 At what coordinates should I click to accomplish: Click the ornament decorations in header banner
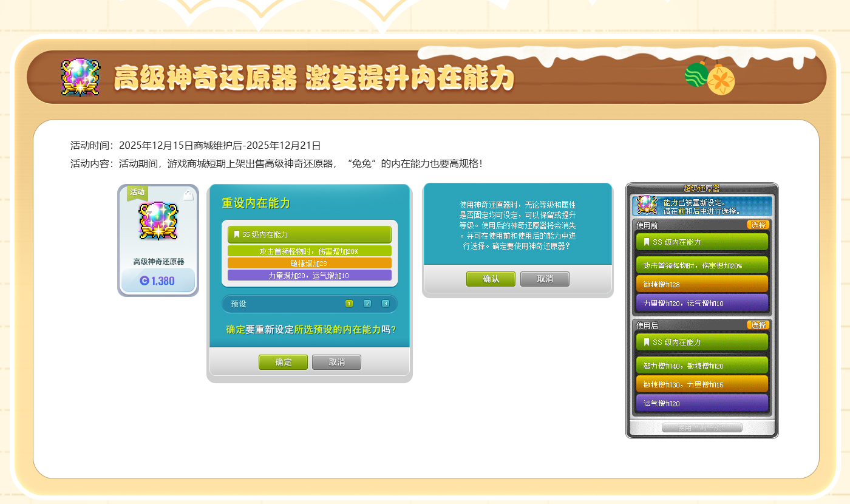tap(710, 78)
